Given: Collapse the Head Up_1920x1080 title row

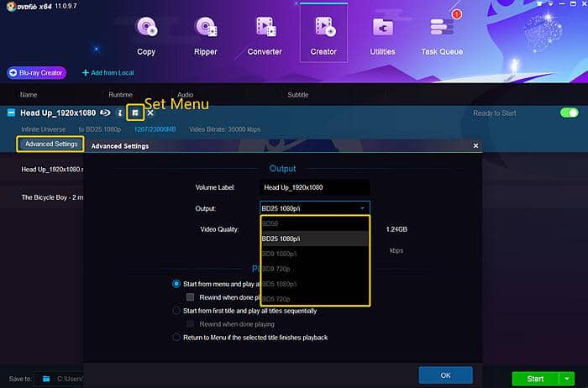Looking at the screenshot, I should [11, 113].
